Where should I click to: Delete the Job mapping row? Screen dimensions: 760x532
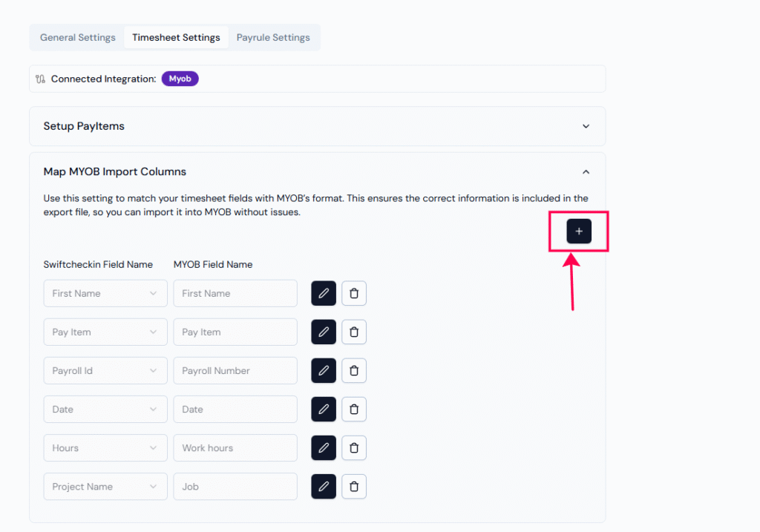coord(354,486)
